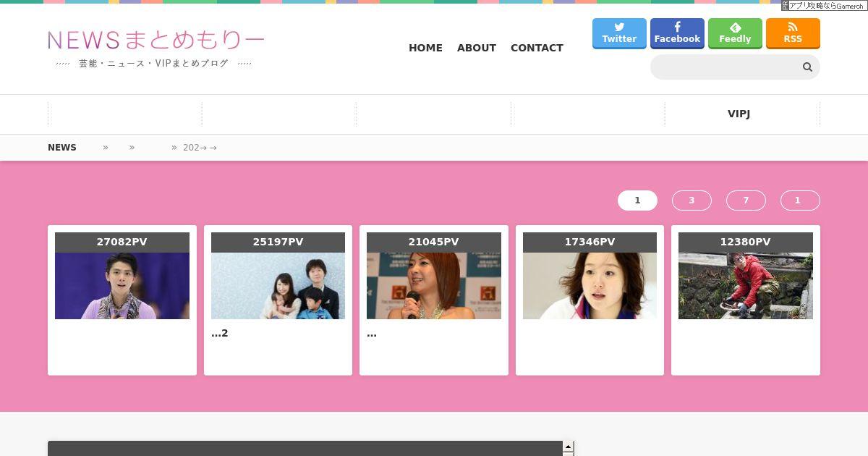Open the 12380PV article thumbnail

746,286
